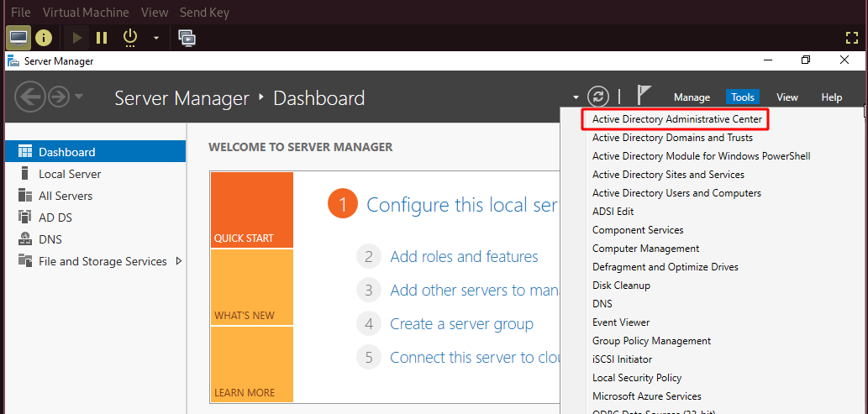Open Active Directory Sites and Services
The image size is (868, 414).
coord(668,175)
